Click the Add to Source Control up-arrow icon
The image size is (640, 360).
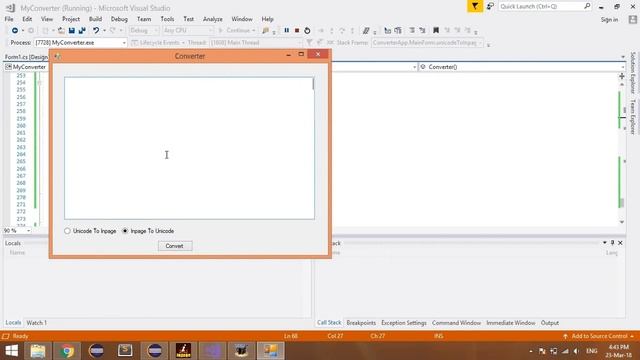click(565, 336)
